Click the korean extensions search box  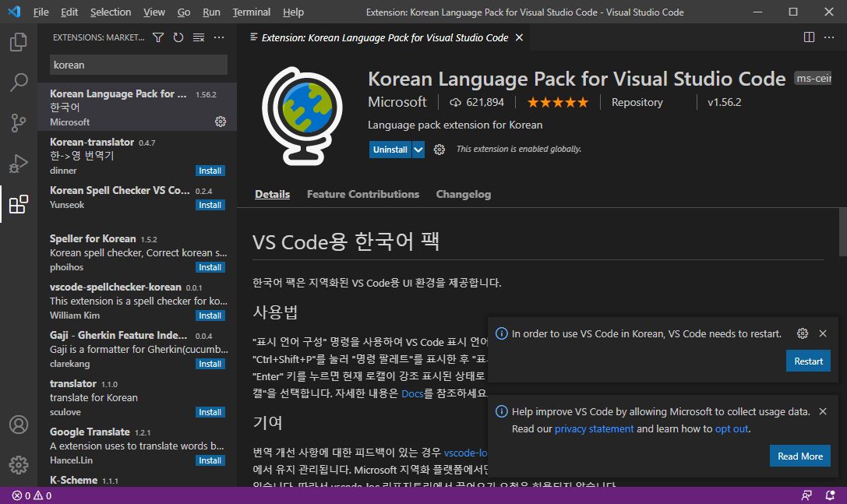pyautogui.click(x=138, y=65)
